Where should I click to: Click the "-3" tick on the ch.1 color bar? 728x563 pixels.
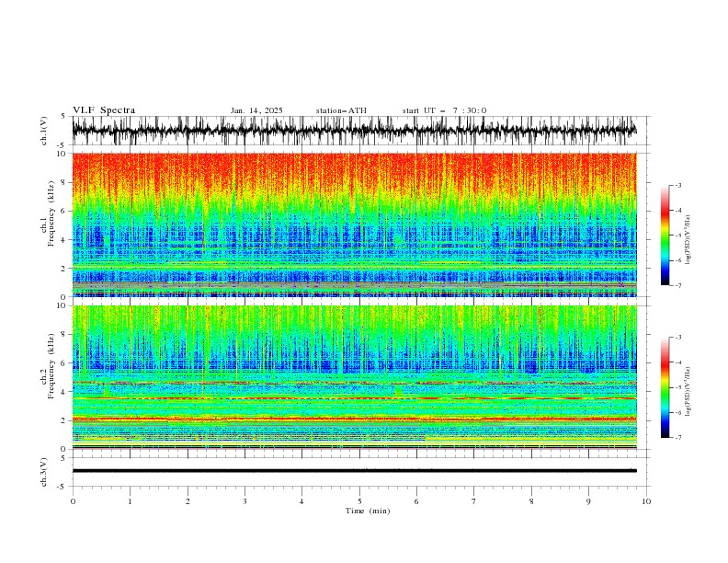tap(678, 185)
